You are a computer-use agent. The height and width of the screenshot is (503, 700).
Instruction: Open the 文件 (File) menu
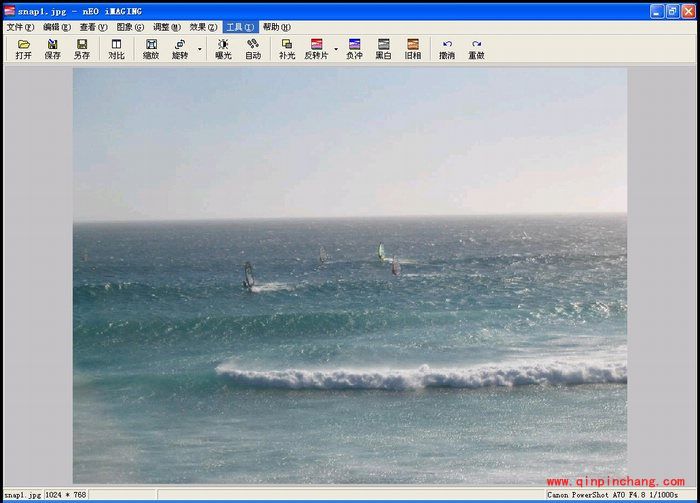click(x=20, y=27)
